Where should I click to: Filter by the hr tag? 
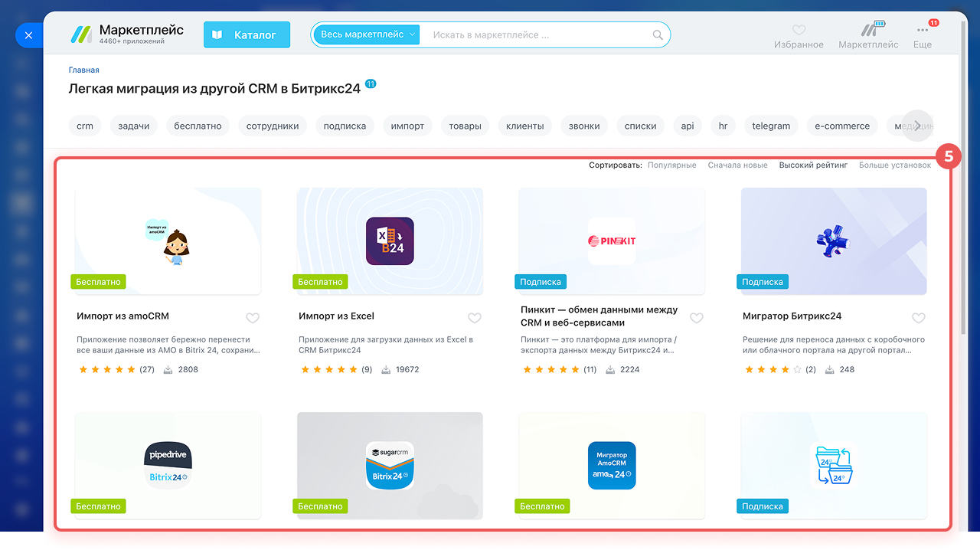(x=723, y=126)
